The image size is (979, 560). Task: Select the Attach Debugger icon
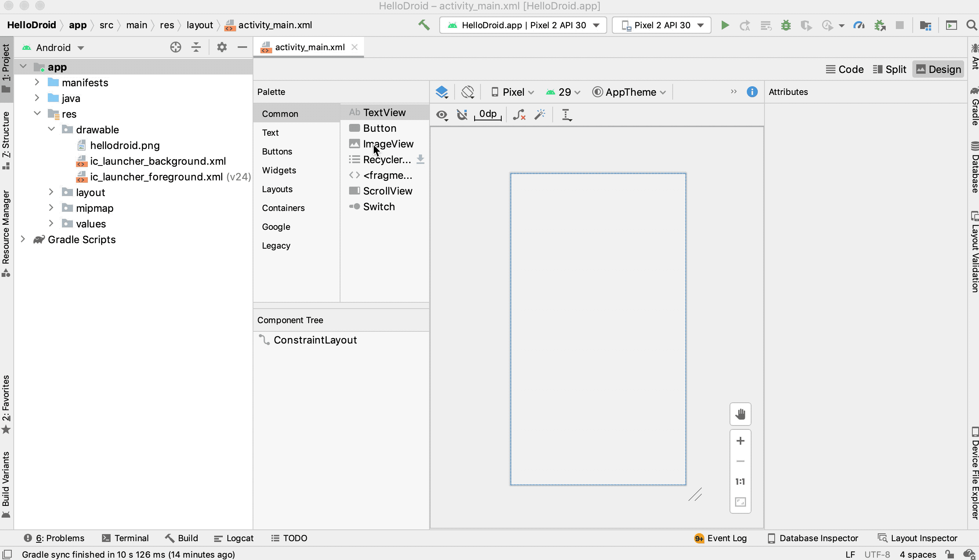pyautogui.click(x=879, y=25)
